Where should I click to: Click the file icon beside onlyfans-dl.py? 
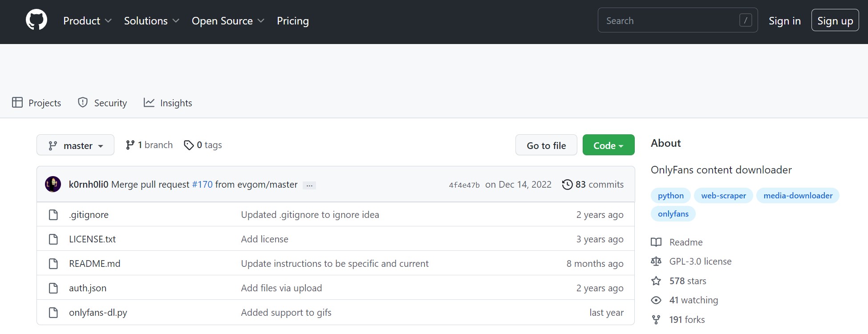point(53,313)
